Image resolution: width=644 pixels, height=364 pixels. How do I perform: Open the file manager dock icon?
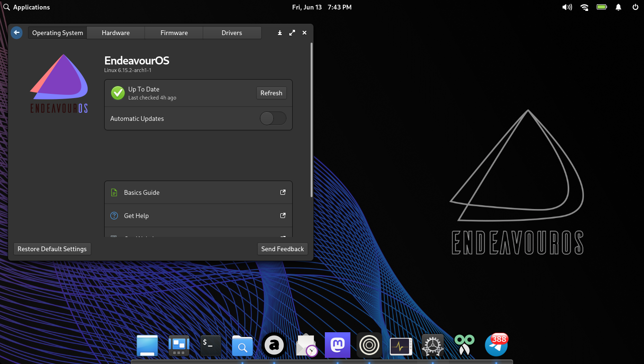[242, 346]
